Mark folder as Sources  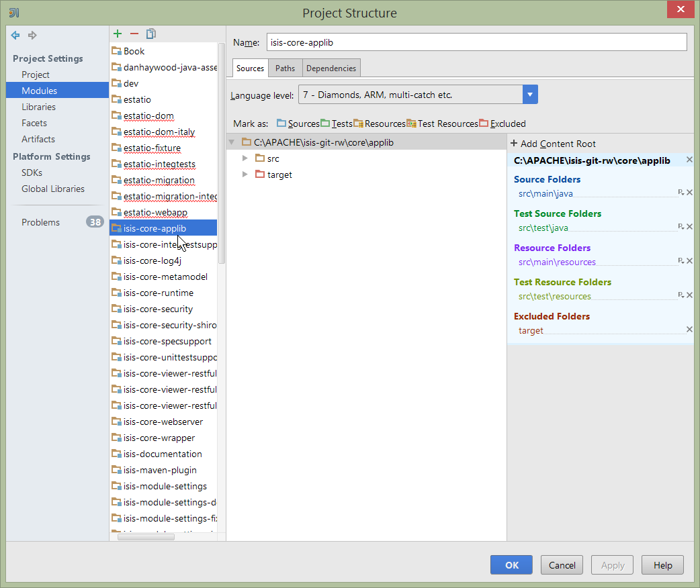point(298,124)
